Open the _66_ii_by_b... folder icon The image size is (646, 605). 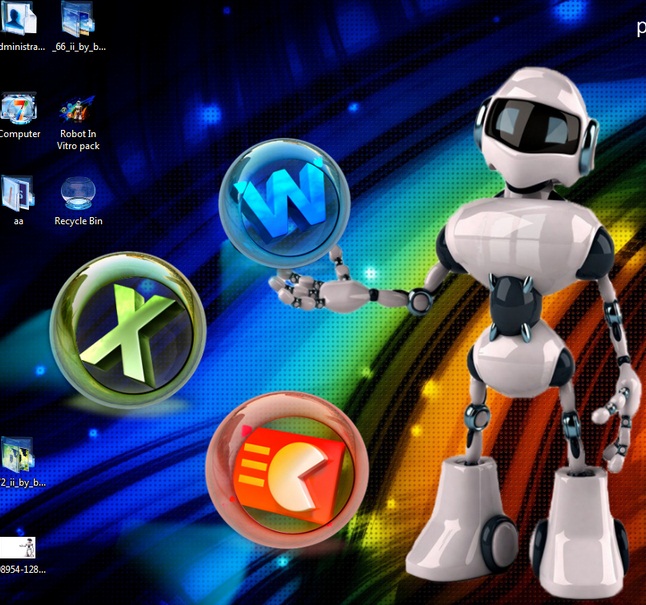click(x=78, y=18)
